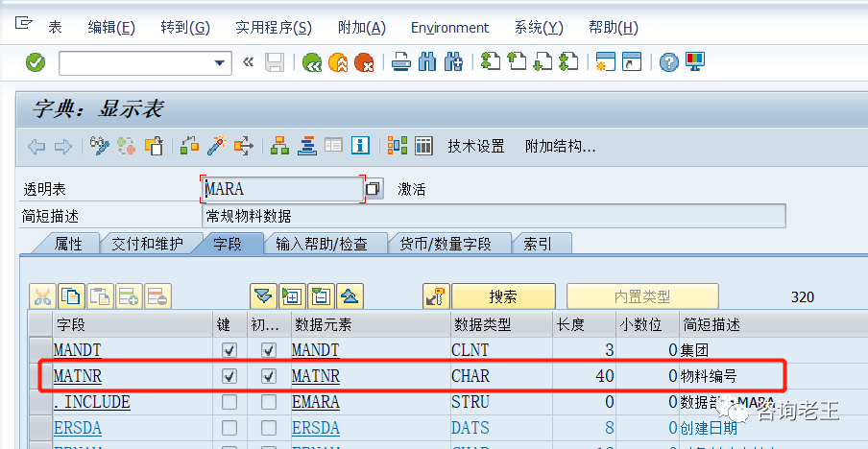Toggle the key checkbox for MANDT
The height and width of the screenshot is (449, 868).
[229, 350]
